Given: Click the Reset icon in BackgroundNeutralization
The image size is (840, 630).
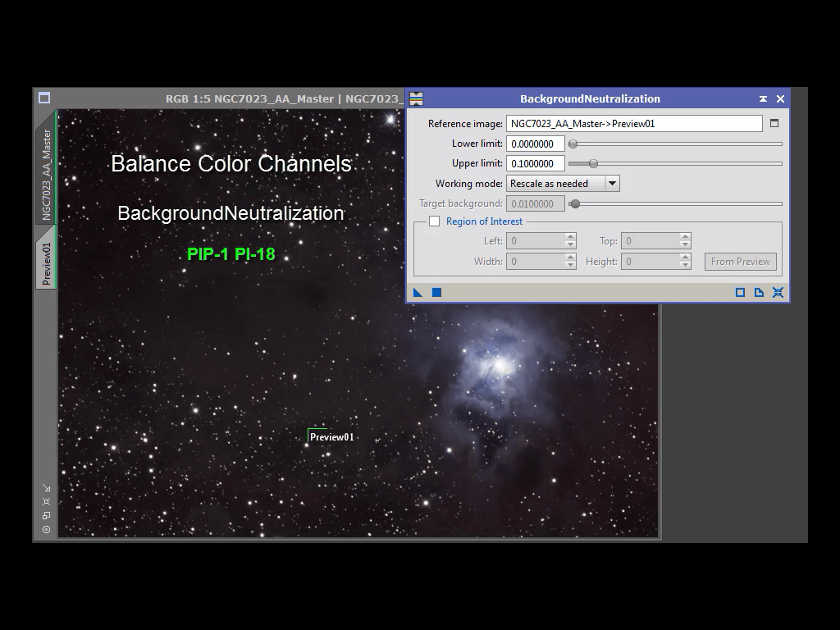Looking at the screenshot, I should (x=778, y=293).
